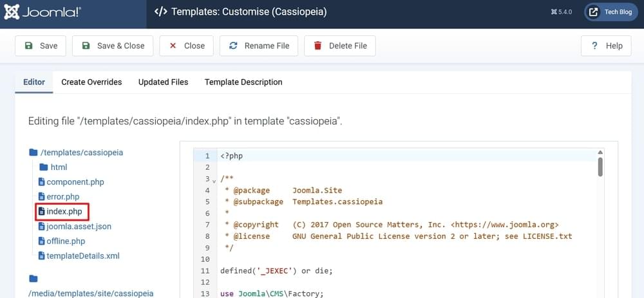Viewport: 644px width, 298px height.
Task: Click the file icon beside error.php
Action: 41,196
